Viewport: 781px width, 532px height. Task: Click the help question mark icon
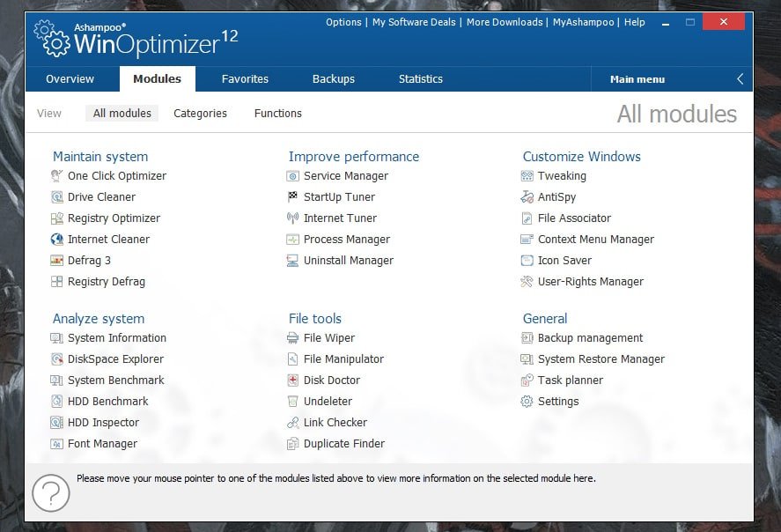click(x=50, y=492)
